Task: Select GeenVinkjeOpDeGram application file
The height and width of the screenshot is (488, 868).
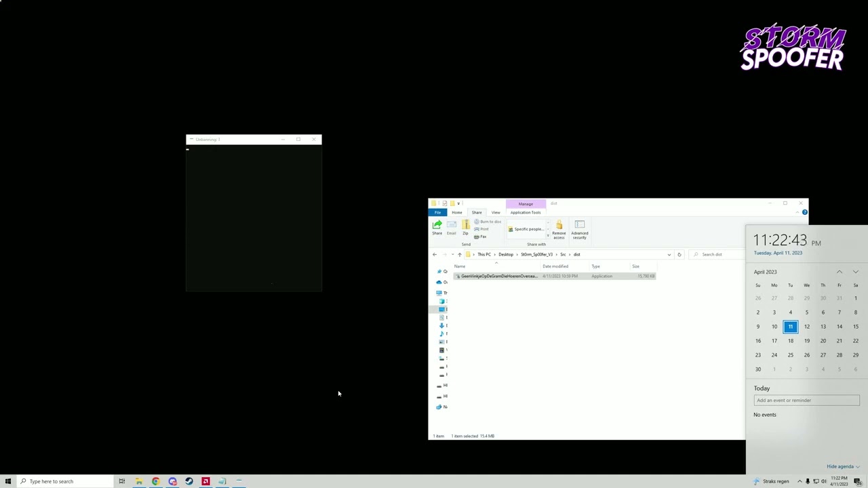Action: tap(555, 276)
